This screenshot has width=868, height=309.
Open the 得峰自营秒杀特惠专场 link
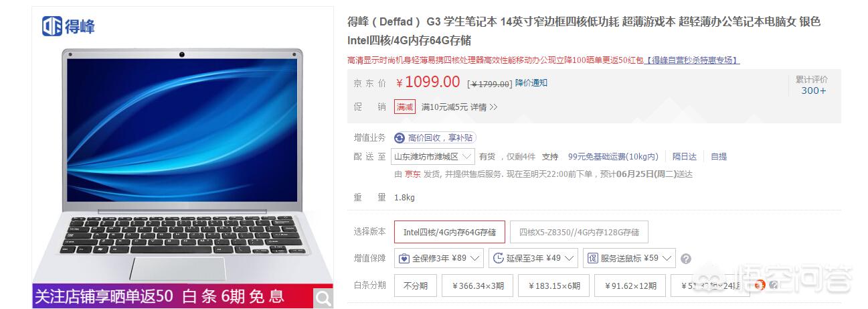692,60
